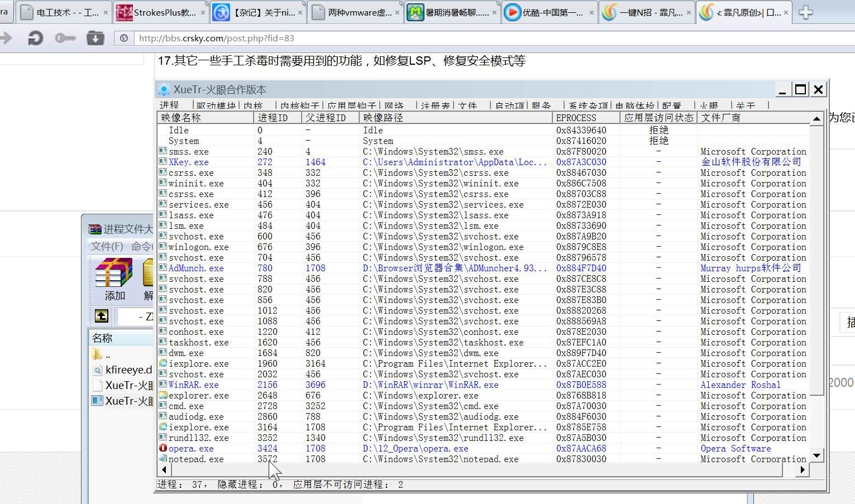
Task: Click the Opera Software vendor cell
Action: click(x=735, y=448)
